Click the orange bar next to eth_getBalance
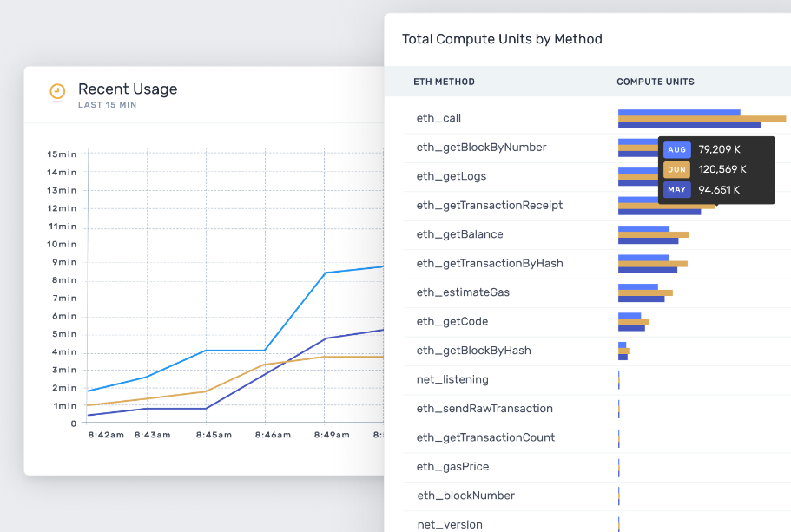 tap(653, 234)
